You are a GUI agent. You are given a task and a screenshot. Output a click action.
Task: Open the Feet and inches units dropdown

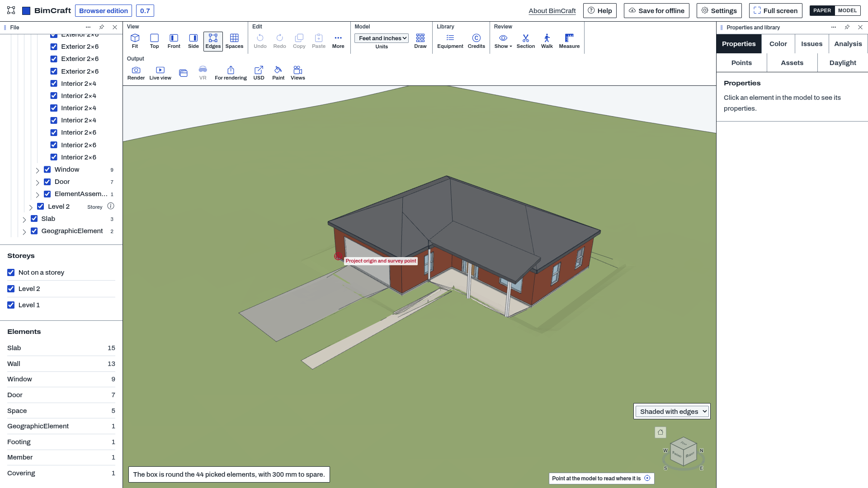pyautogui.click(x=382, y=38)
